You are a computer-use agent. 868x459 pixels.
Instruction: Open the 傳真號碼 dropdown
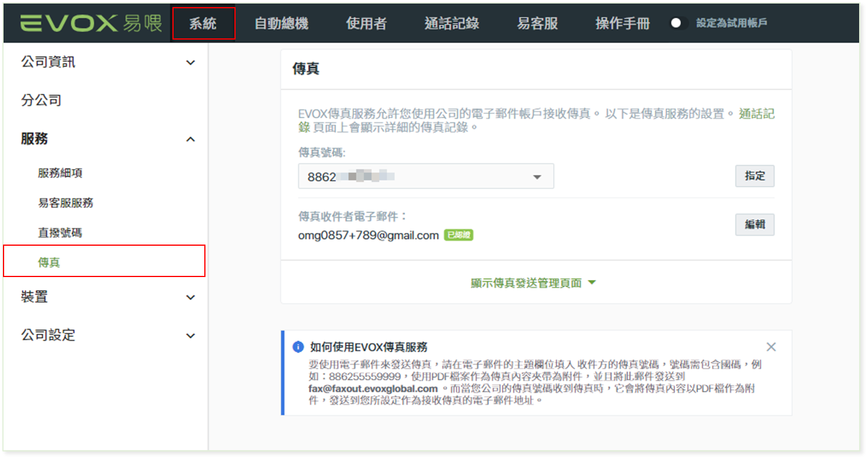[x=426, y=176]
